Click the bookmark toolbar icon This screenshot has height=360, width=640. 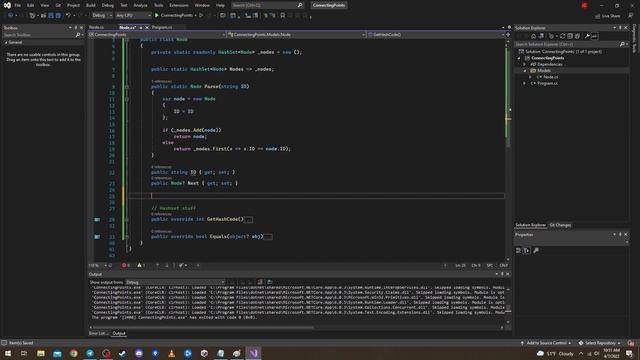pos(282,16)
